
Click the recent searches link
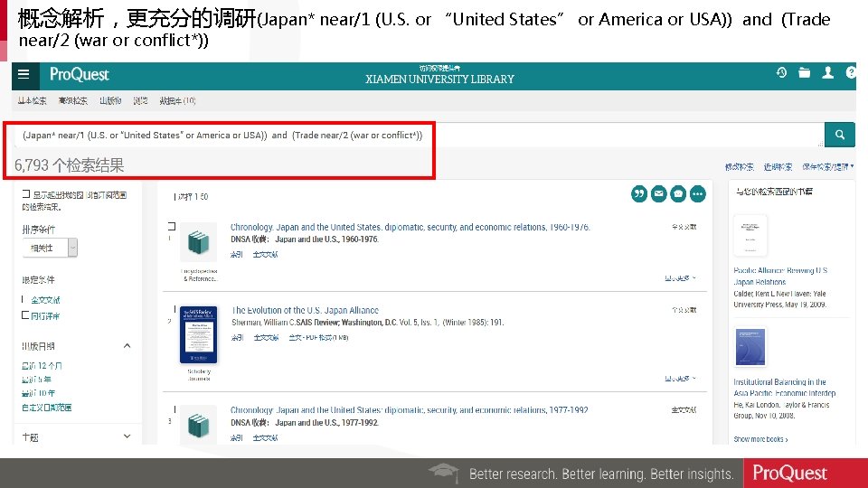pyautogui.click(x=778, y=166)
